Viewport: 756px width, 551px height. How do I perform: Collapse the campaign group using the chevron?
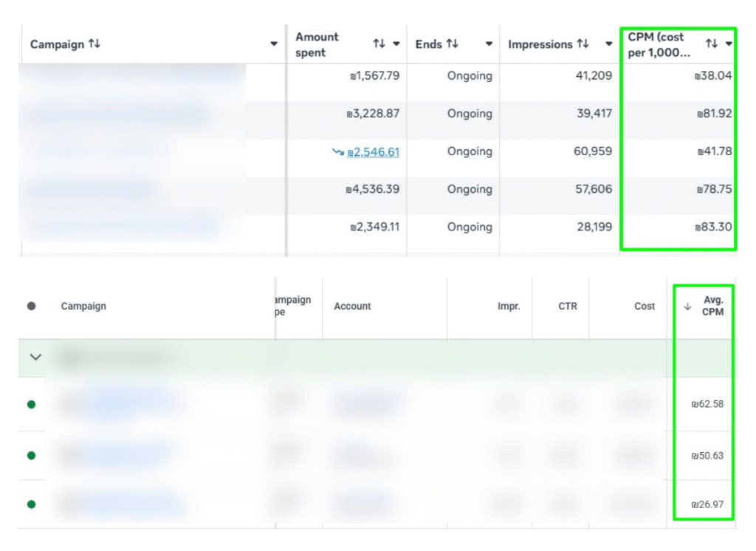pos(35,357)
